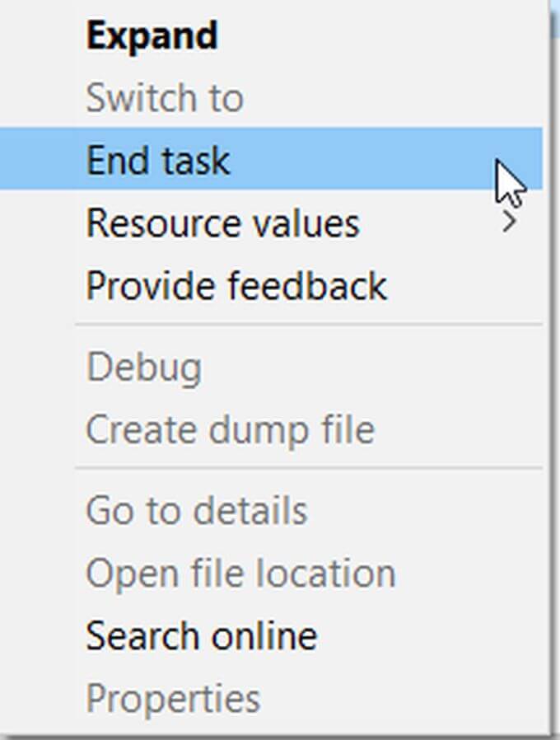Click Expand in the context menu
Image resolution: width=560 pixels, height=740 pixels.
152,36
